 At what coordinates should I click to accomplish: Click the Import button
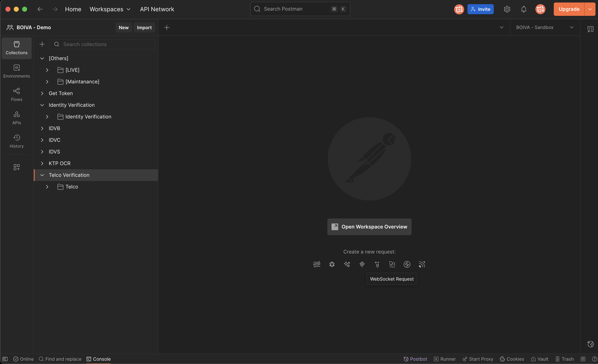click(144, 28)
